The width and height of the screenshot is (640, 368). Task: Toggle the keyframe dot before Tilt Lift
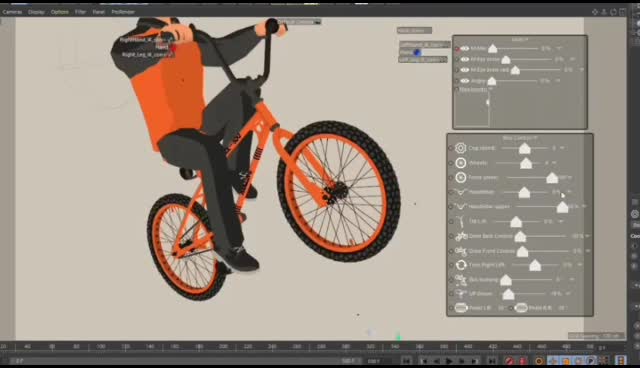pyautogui.click(x=451, y=222)
